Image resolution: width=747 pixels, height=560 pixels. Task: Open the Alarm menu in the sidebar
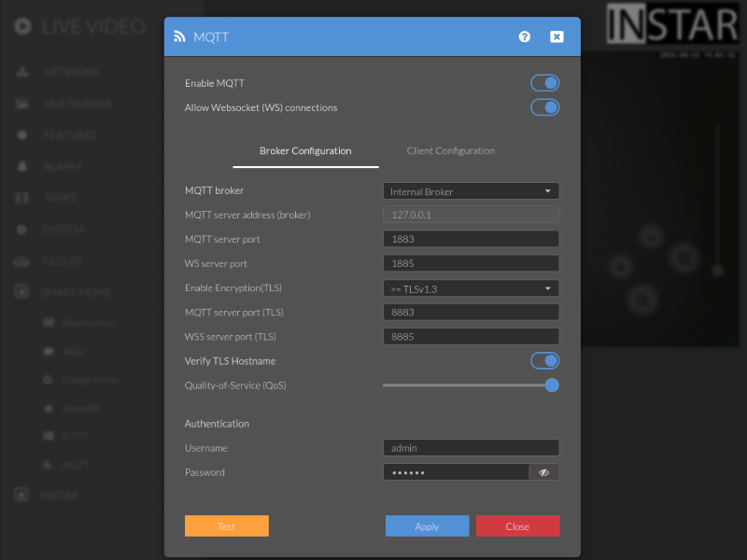click(63, 166)
